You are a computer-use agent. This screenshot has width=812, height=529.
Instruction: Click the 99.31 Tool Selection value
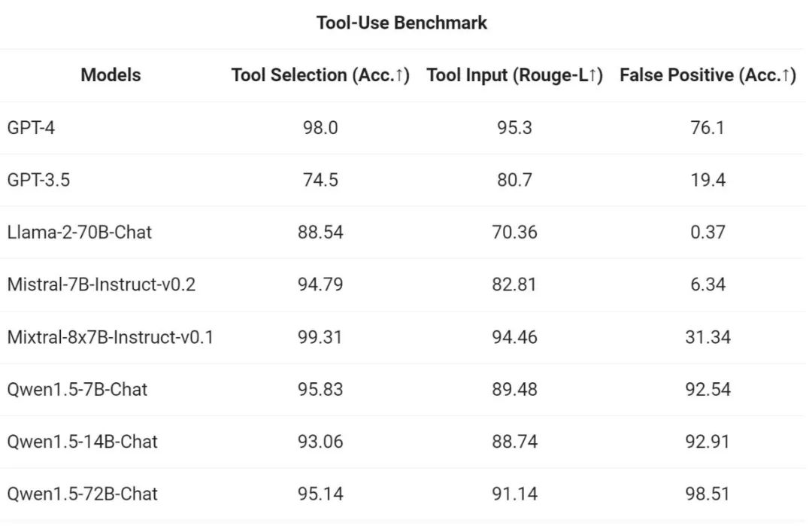(x=320, y=337)
